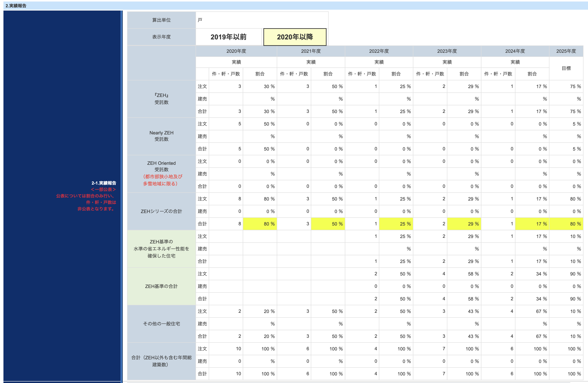Click 30 % in 『ZEH』注文 2020年度
Image resolution: width=588 pixels, height=383 pixels.
(x=260, y=86)
